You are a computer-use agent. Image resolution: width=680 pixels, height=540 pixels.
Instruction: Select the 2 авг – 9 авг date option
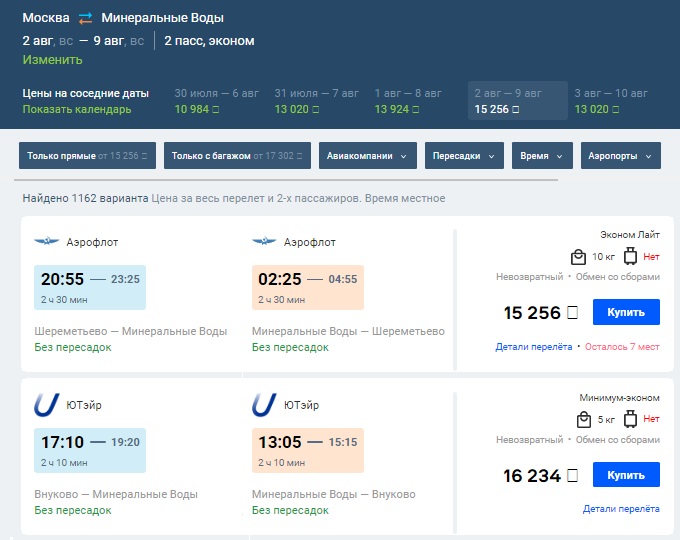pyautogui.click(x=518, y=101)
